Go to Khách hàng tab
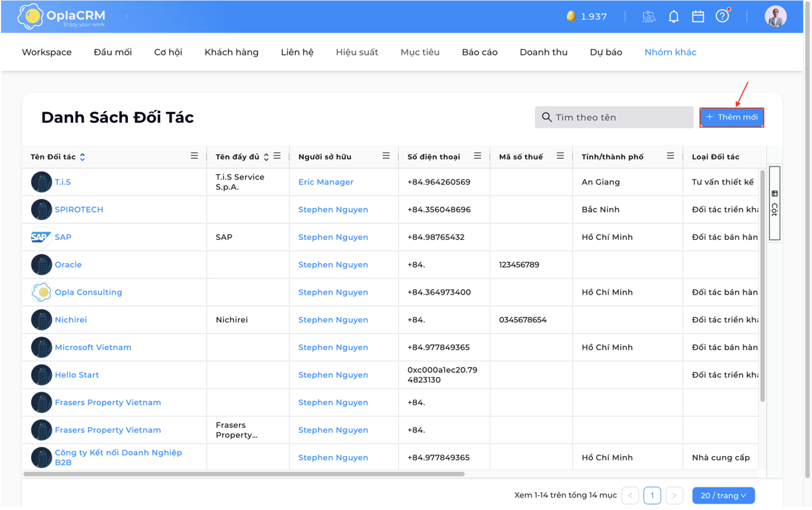The image size is (812, 510). [x=232, y=52]
